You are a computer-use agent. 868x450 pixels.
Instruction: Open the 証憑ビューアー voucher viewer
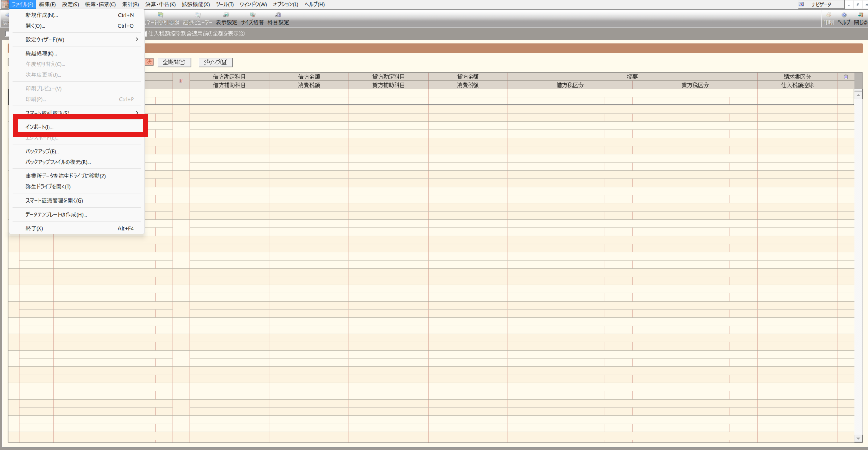click(x=197, y=19)
